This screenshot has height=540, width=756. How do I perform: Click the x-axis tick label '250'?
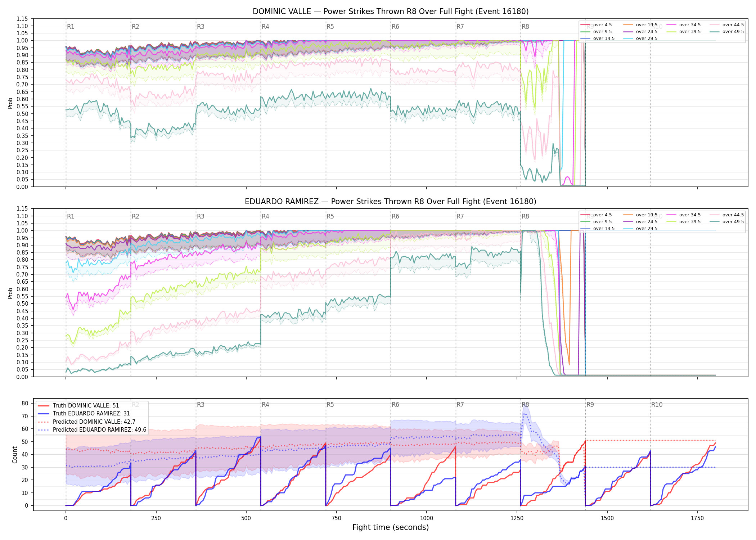pos(156,518)
